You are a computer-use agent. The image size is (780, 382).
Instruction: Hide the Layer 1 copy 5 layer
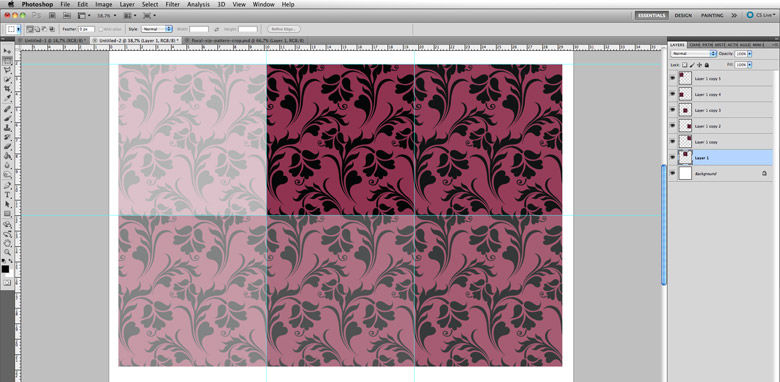pos(673,78)
